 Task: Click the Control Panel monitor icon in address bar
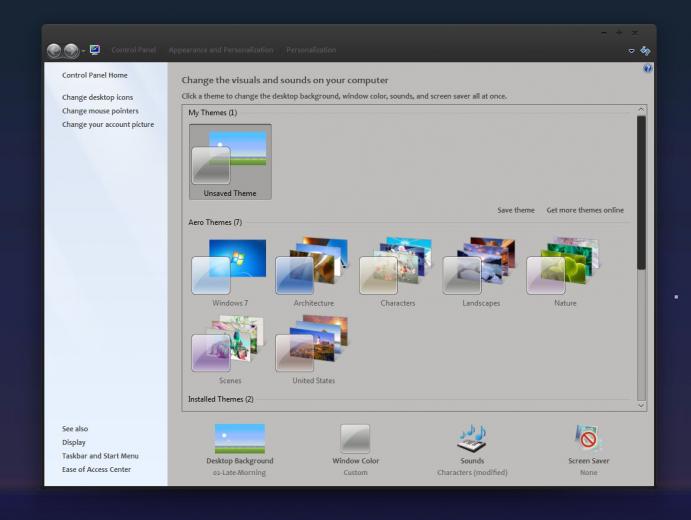[x=95, y=50]
